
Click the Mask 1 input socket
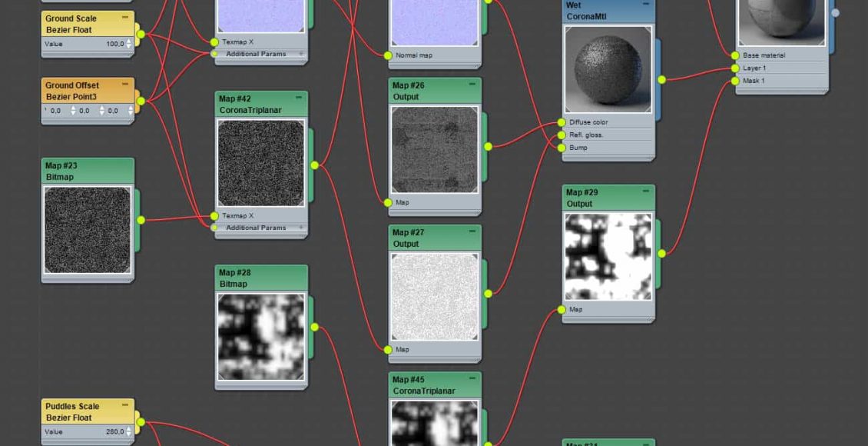point(735,81)
